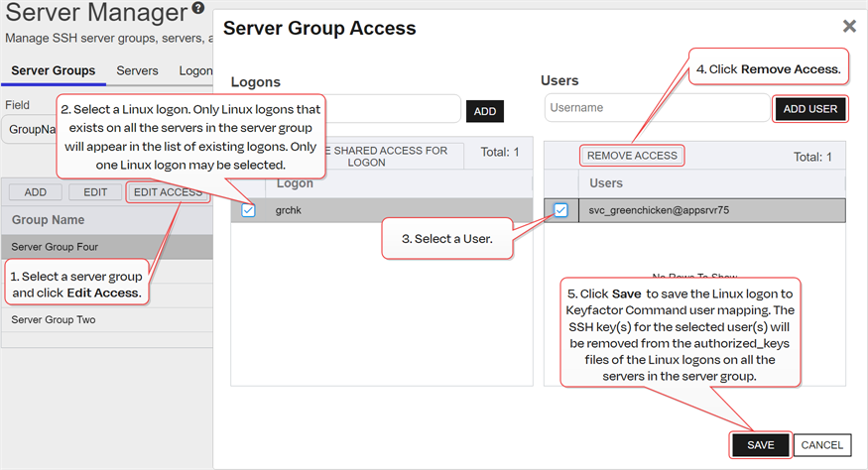The width and height of the screenshot is (868, 470).
Task: Open the Servers tab
Action: (137, 71)
